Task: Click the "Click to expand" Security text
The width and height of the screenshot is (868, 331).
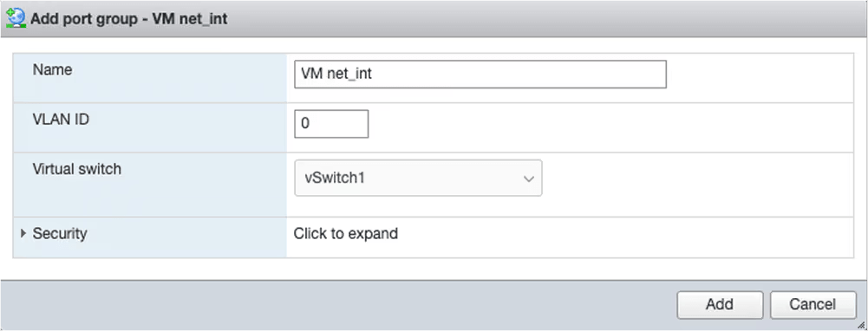Action: [x=345, y=234]
